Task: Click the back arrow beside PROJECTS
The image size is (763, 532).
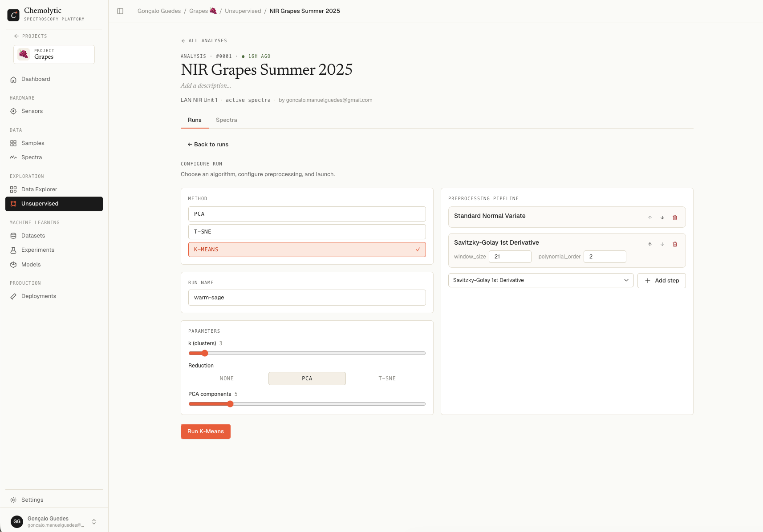Action: tap(16, 36)
